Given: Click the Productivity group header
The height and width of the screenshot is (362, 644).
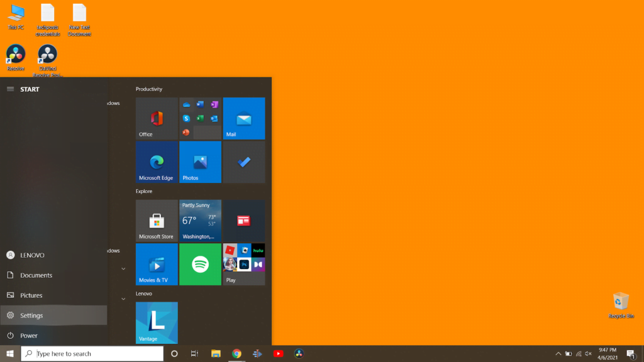Looking at the screenshot, I should point(149,89).
